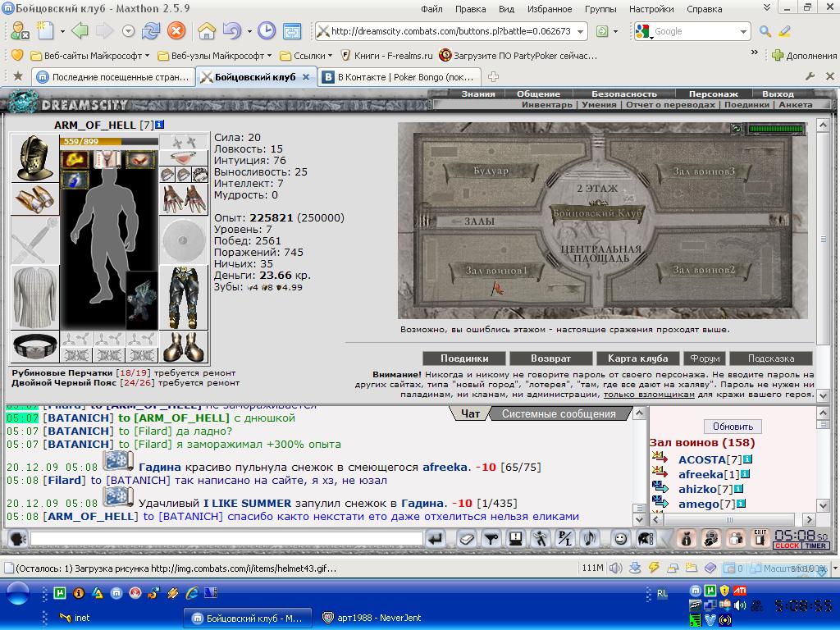This screenshot has width=840, height=630.
Task: Click the EXIT door icon
Action: [x=760, y=538]
